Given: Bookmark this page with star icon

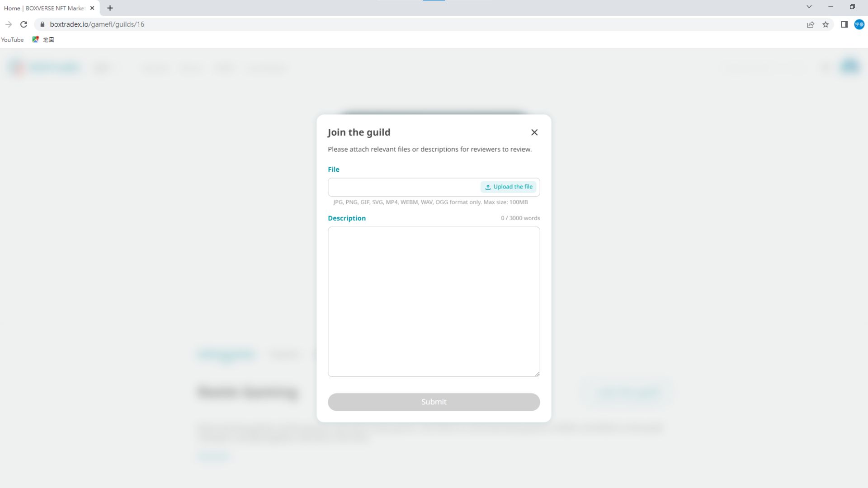Looking at the screenshot, I should point(826,24).
